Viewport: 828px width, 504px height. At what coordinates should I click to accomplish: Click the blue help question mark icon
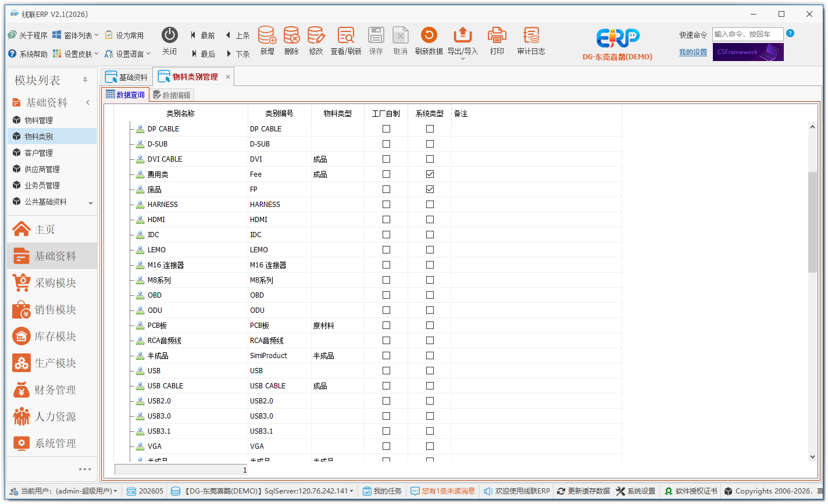(790, 33)
